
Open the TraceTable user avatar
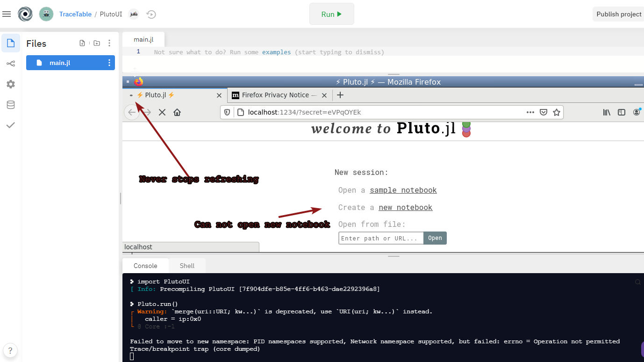point(46,14)
